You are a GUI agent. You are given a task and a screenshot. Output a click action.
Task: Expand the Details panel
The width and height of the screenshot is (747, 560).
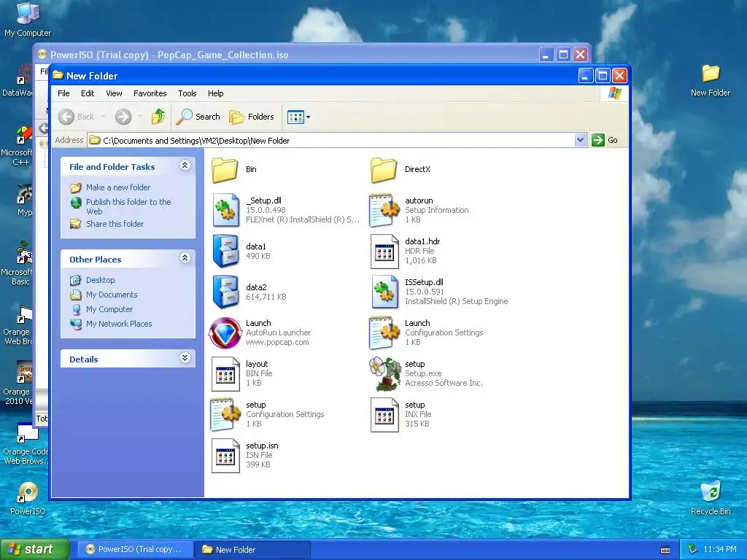(x=185, y=358)
